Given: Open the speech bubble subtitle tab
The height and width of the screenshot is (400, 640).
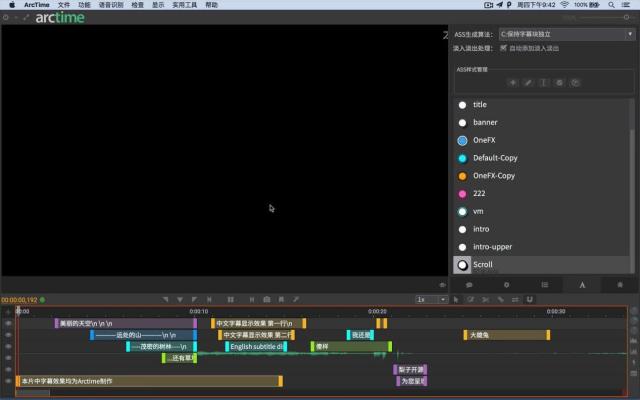Looking at the screenshot, I should click(x=469, y=285).
